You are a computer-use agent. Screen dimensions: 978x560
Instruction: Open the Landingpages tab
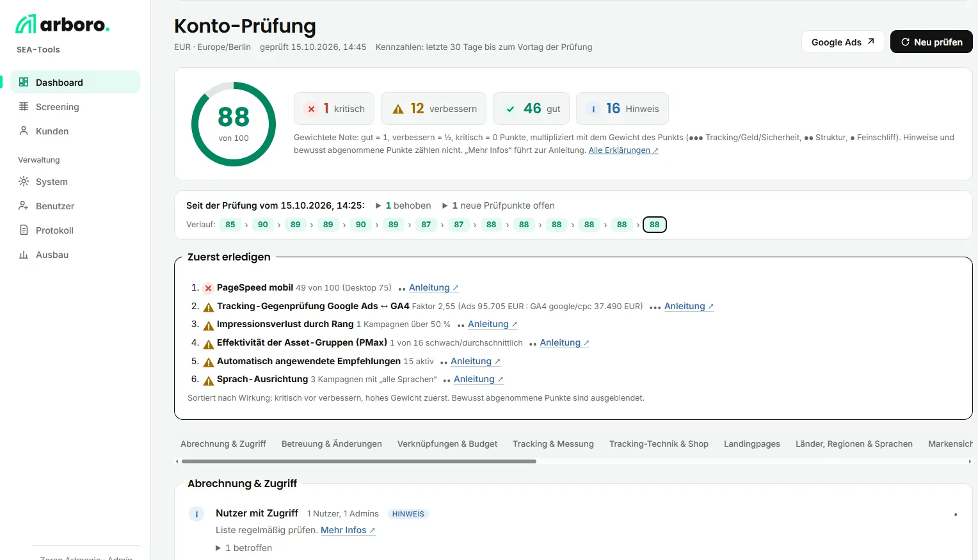(x=752, y=444)
